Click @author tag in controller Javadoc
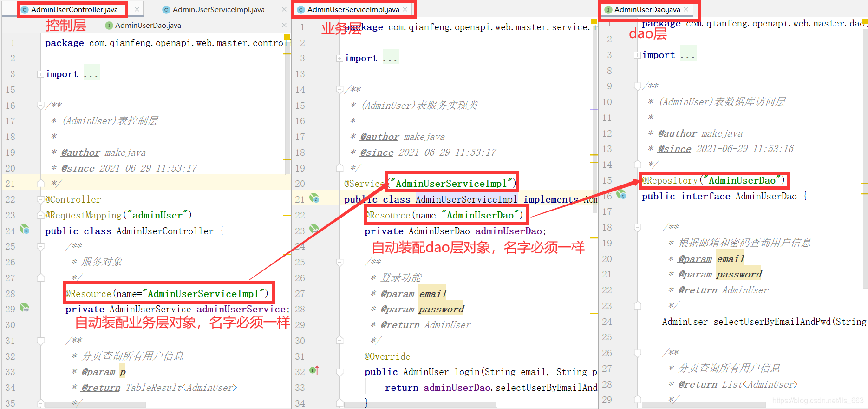 80,152
